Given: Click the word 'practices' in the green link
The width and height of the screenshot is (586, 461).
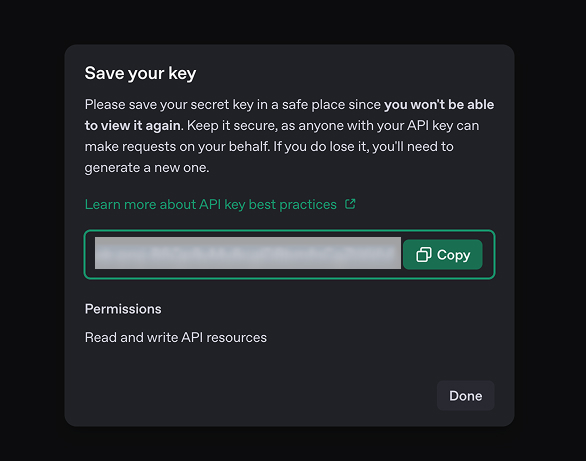Looking at the screenshot, I should click(308, 204).
